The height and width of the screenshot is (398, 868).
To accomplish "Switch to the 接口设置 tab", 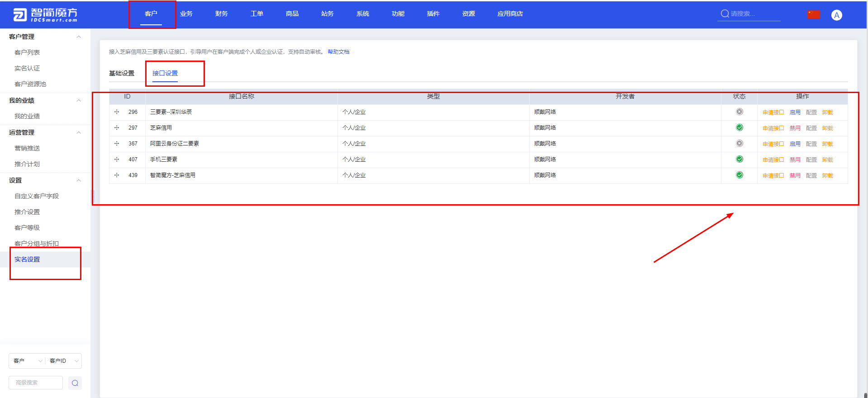I will [165, 73].
